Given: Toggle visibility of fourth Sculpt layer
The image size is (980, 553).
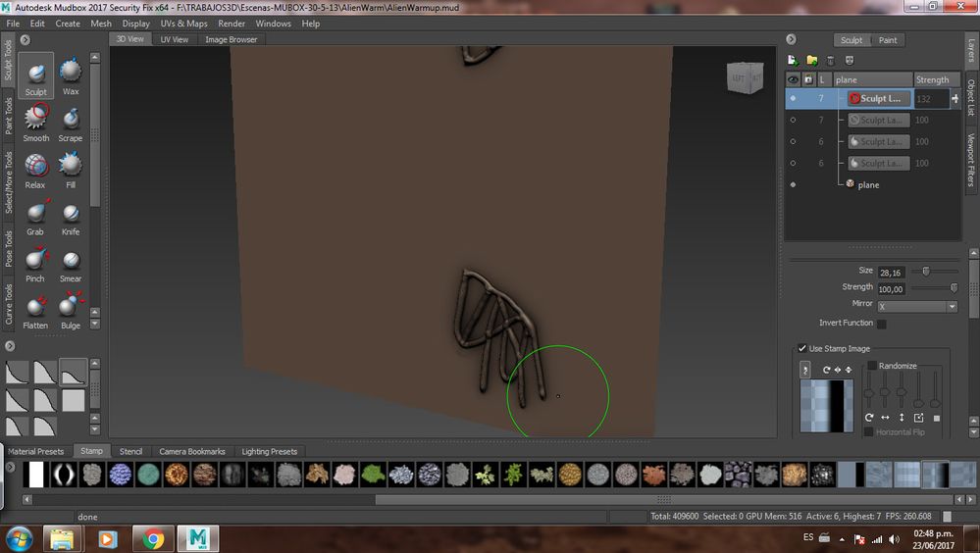Looking at the screenshot, I should pyautogui.click(x=794, y=163).
